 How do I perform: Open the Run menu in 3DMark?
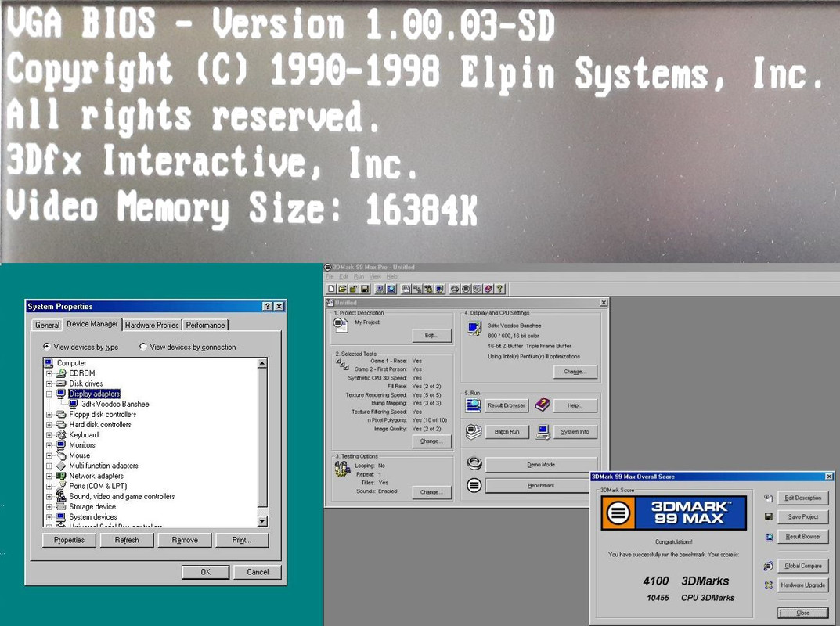[x=359, y=277]
